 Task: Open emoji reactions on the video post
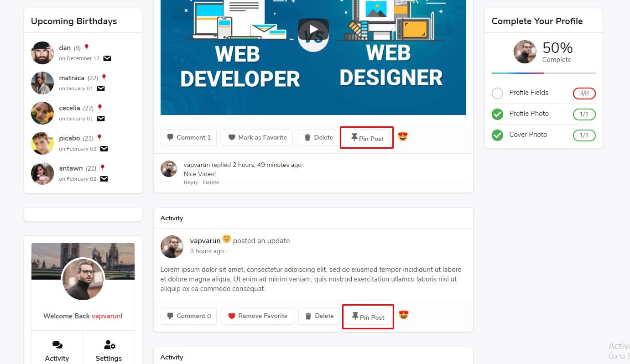tap(402, 136)
